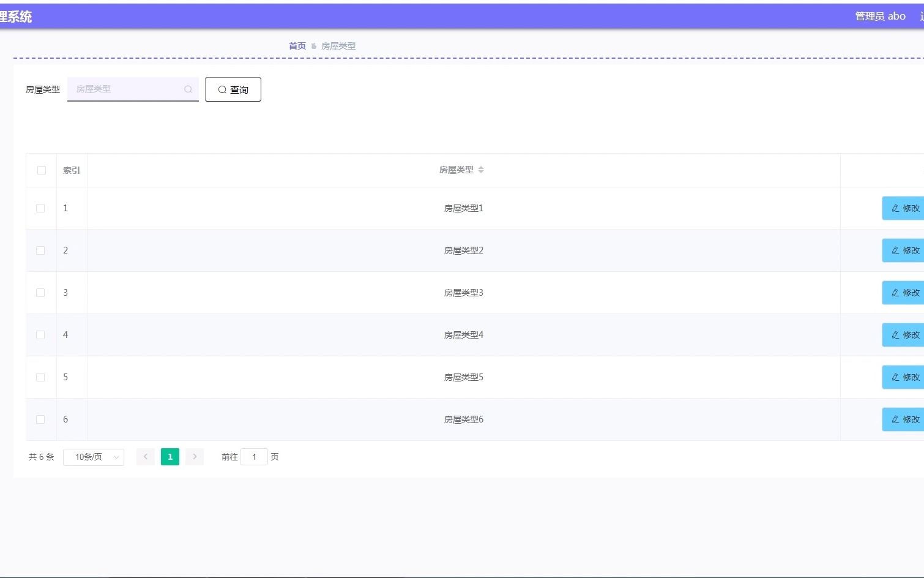Image resolution: width=924 pixels, height=578 pixels.
Task: Focus the 房屋类型 search input field
Action: [133, 89]
